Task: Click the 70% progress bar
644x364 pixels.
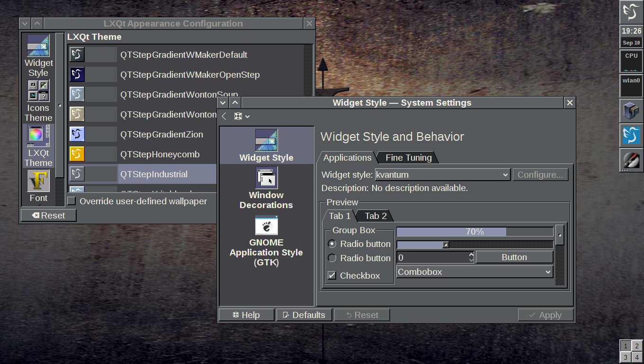Action: click(x=474, y=232)
